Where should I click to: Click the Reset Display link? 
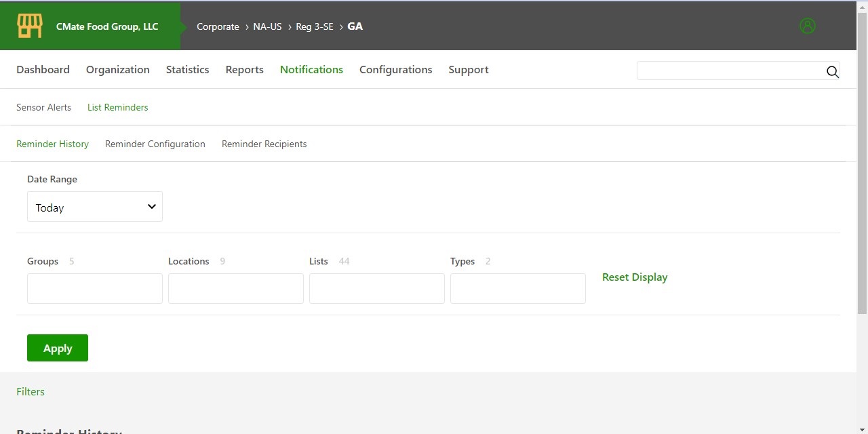(635, 277)
